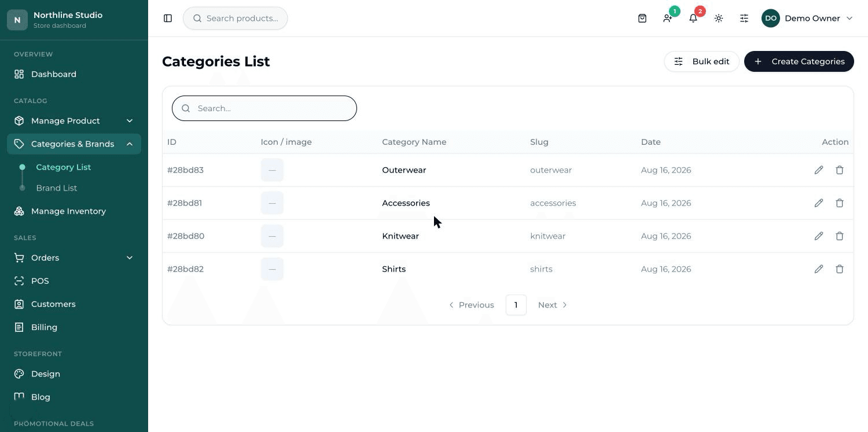
Task: Click the Create Categories button
Action: coord(799,61)
